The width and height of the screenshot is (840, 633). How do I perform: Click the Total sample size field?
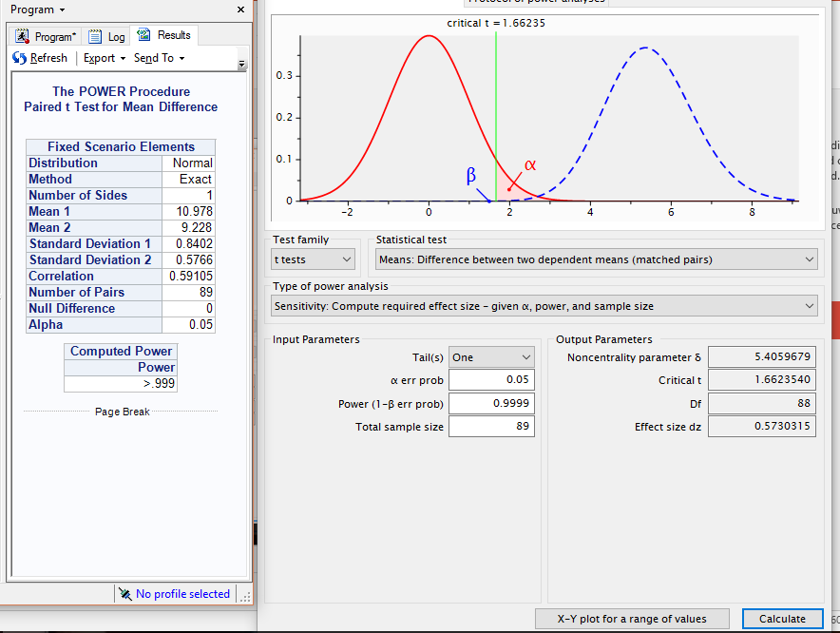point(491,427)
